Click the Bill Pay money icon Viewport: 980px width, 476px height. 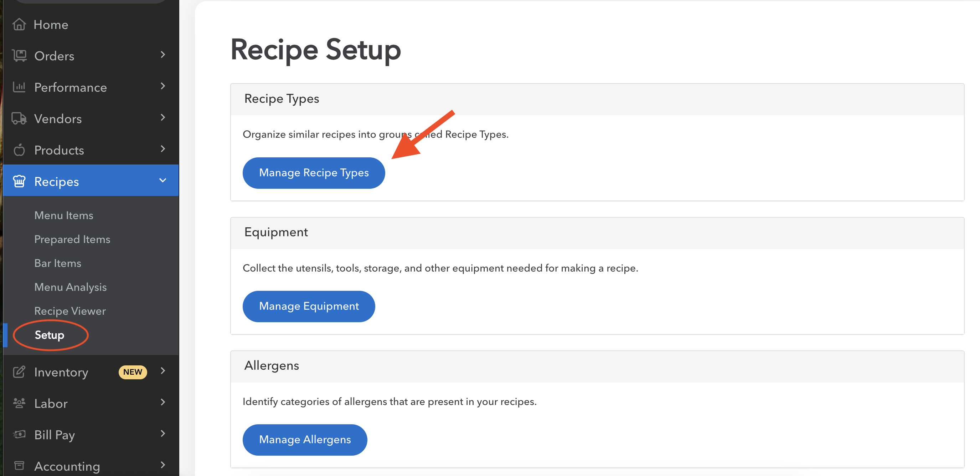coord(19,434)
